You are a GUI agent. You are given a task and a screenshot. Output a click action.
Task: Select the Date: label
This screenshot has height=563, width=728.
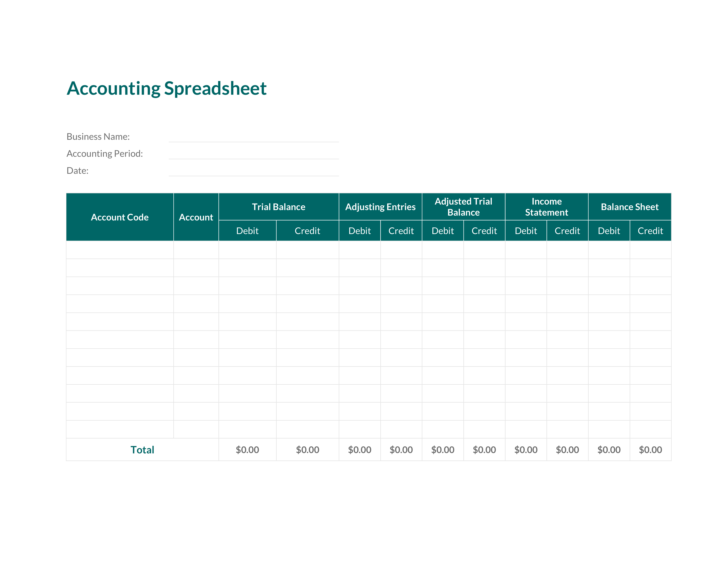(78, 171)
